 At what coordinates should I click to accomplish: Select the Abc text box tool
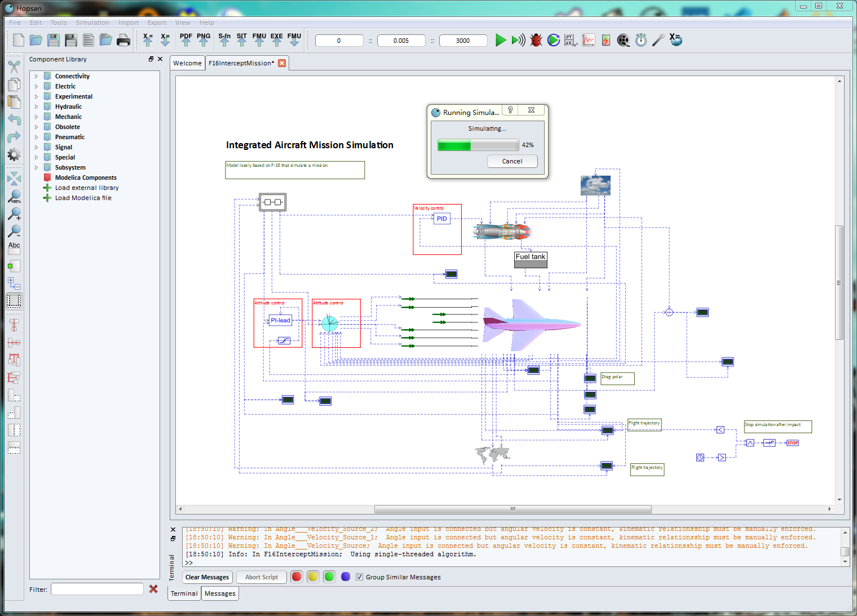pyautogui.click(x=14, y=245)
